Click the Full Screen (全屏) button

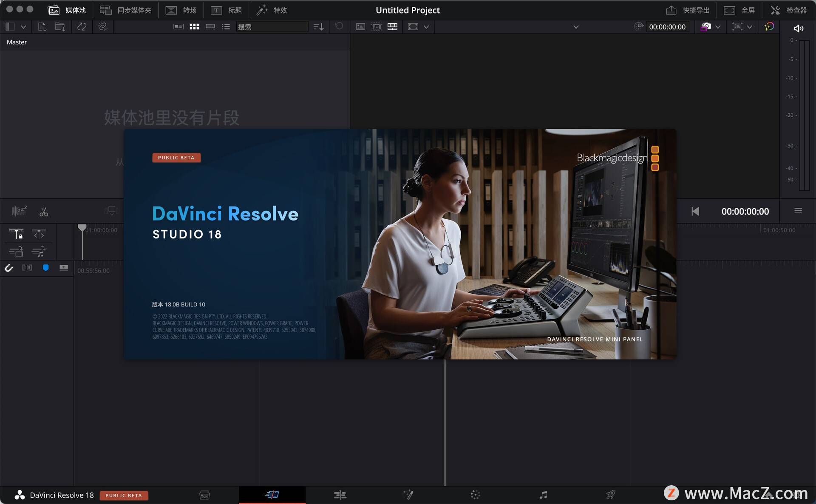point(739,10)
